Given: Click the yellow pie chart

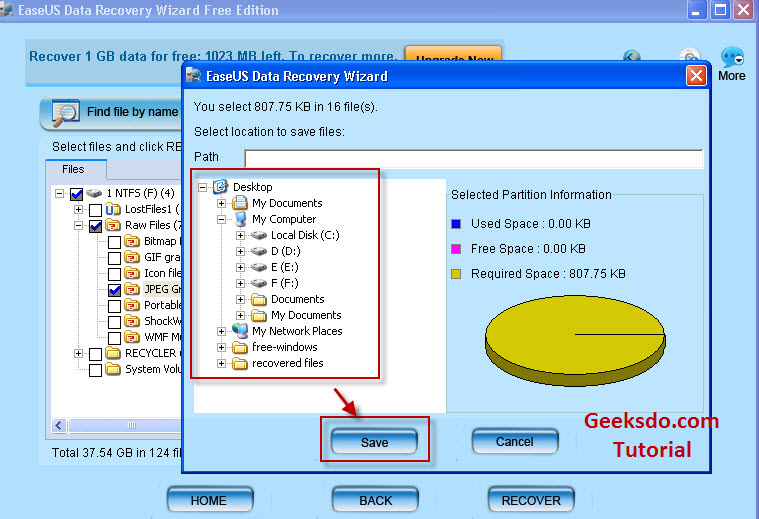Looking at the screenshot, I should (x=575, y=340).
